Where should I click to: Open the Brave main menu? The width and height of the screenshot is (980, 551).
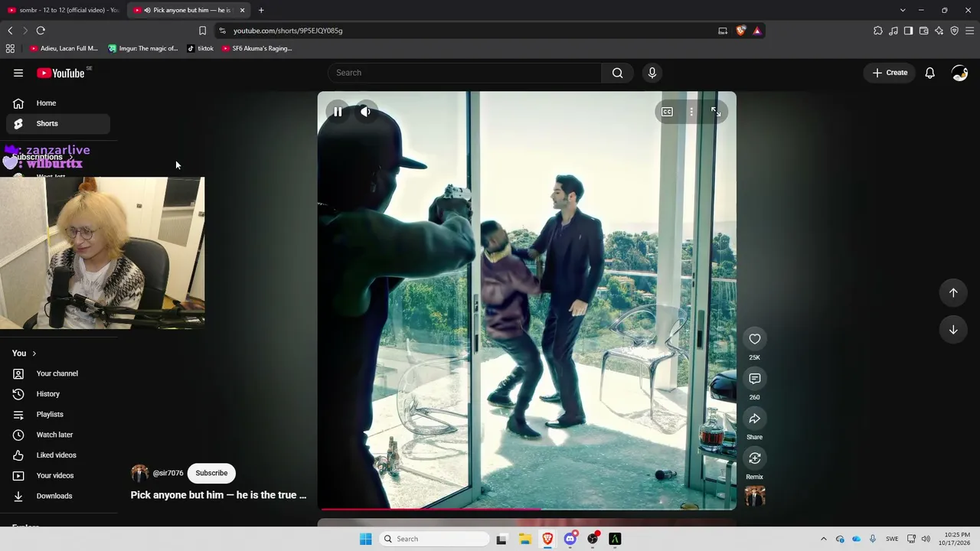[x=970, y=31]
